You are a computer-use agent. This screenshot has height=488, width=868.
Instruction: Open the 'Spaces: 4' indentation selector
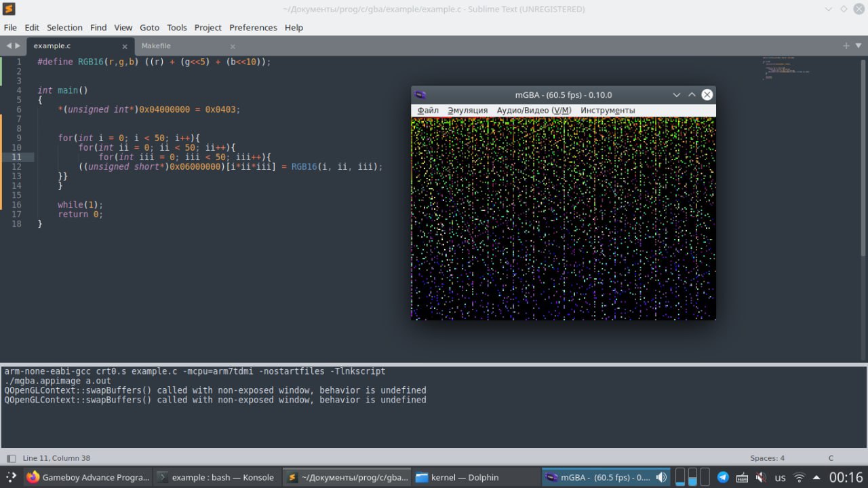(x=767, y=458)
